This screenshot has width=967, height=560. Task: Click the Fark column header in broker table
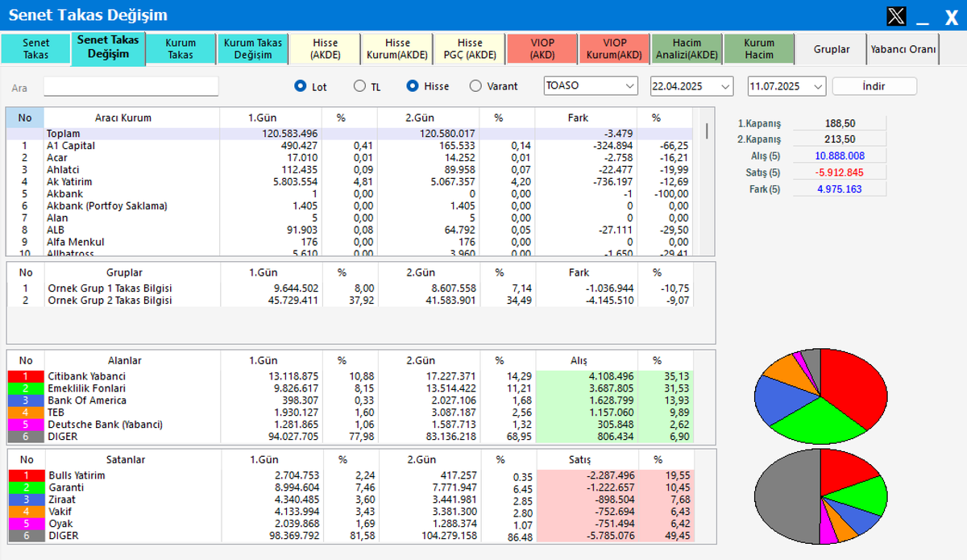tap(578, 118)
